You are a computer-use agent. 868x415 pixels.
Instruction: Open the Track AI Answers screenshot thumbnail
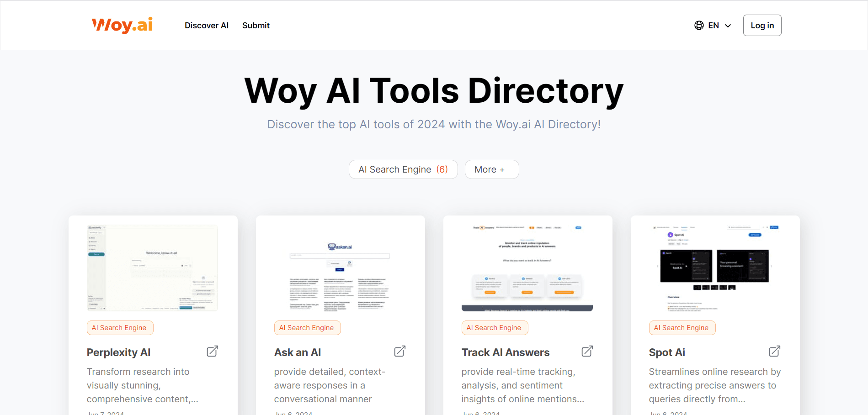[527, 268]
